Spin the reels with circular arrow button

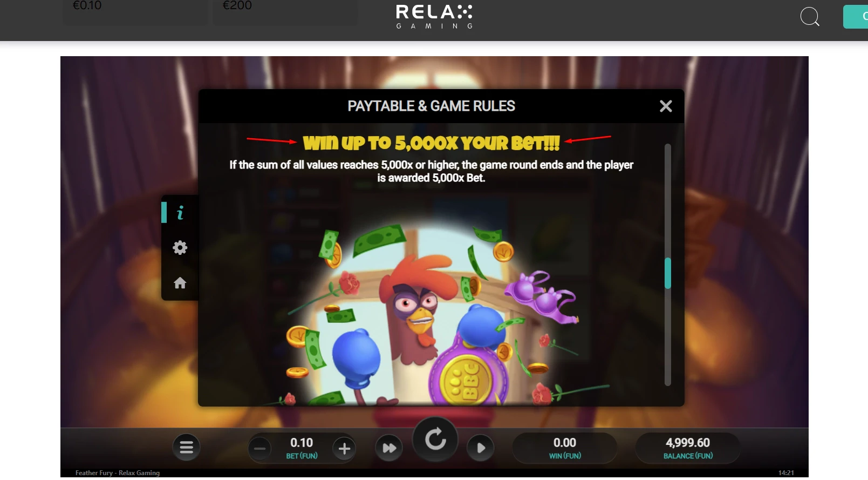435,440
